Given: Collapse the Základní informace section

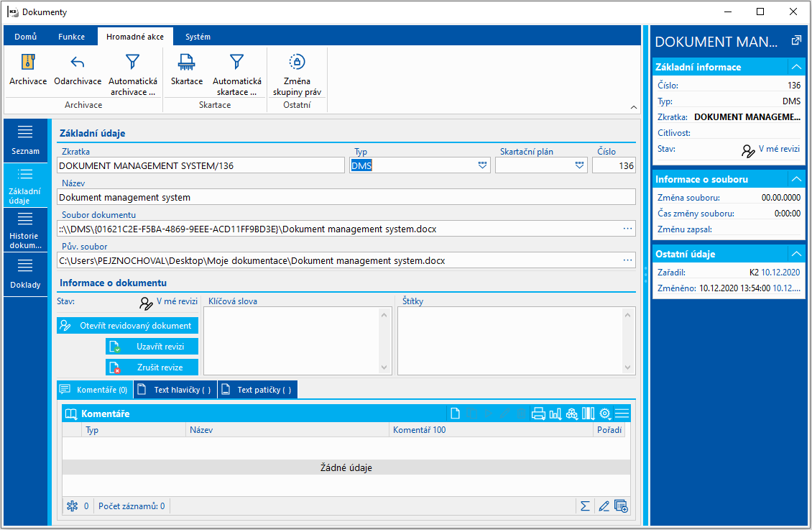Looking at the screenshot, I should pyautogui.click(x=796, y=67).
